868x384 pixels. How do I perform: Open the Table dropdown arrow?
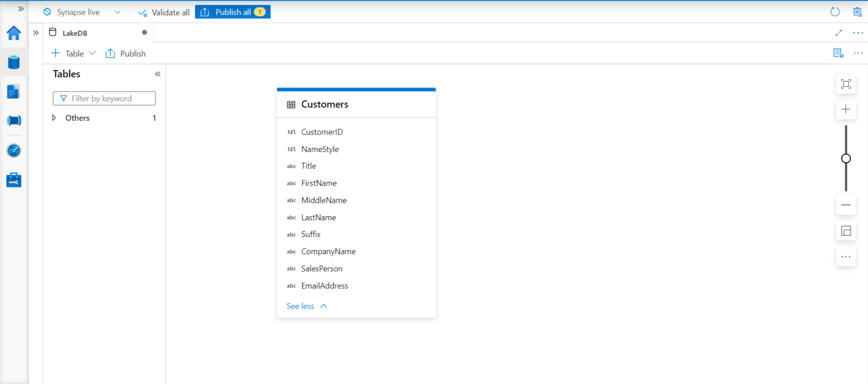(x=92, y=53)
